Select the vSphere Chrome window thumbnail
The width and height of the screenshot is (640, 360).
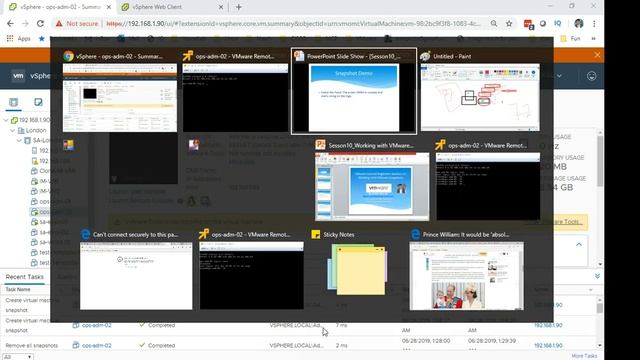pos(120,98)
